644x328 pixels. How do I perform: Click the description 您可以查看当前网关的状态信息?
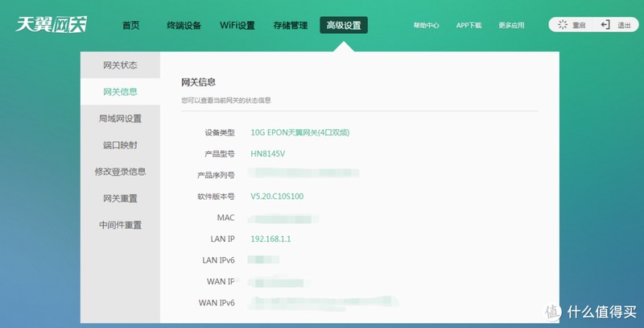(x=226, y=100)
